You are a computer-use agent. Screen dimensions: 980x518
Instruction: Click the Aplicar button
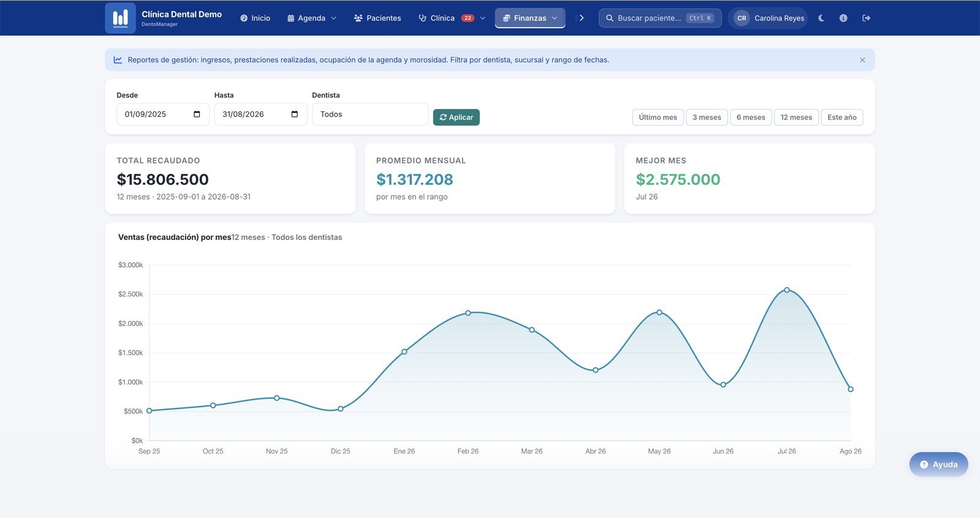coord(456,118)
